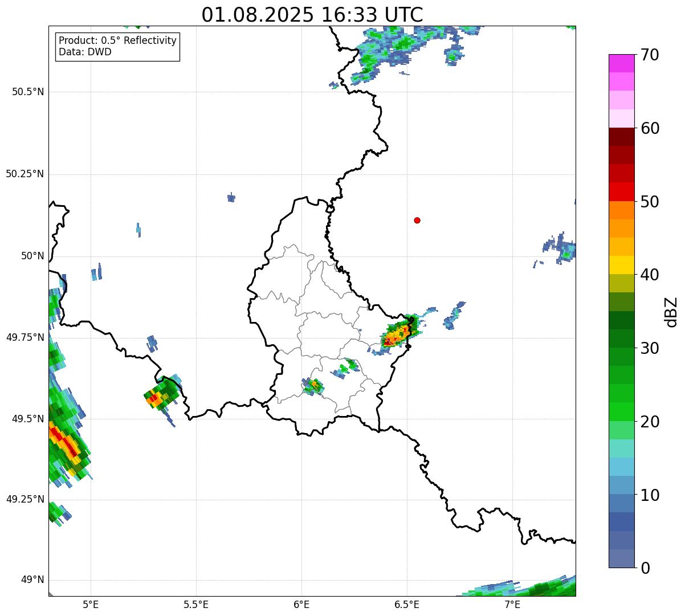Click the Product: 0.5° Reflectivity label
Viewport: 685px width, 616px height.
[x=117, y=40]
